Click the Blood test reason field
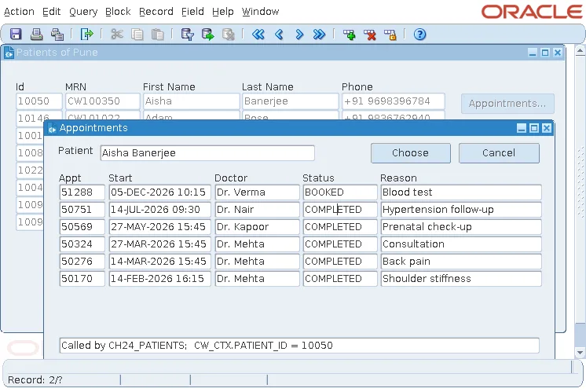Screen dimensions: 586x392 click(461, 192)
